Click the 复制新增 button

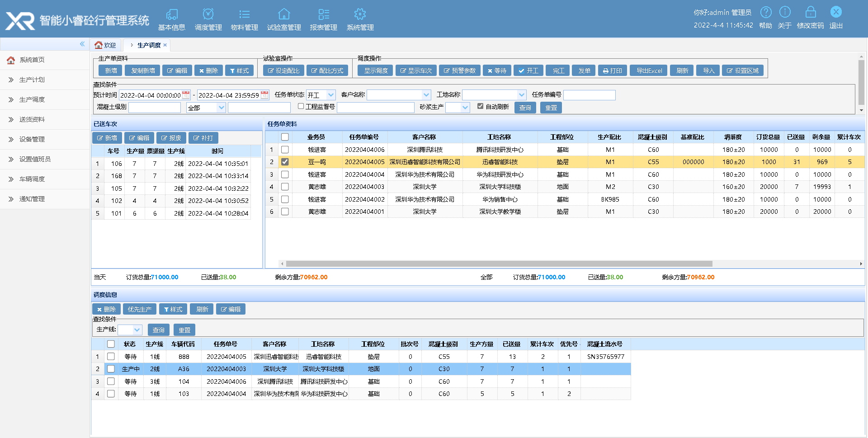click(143, 71)
